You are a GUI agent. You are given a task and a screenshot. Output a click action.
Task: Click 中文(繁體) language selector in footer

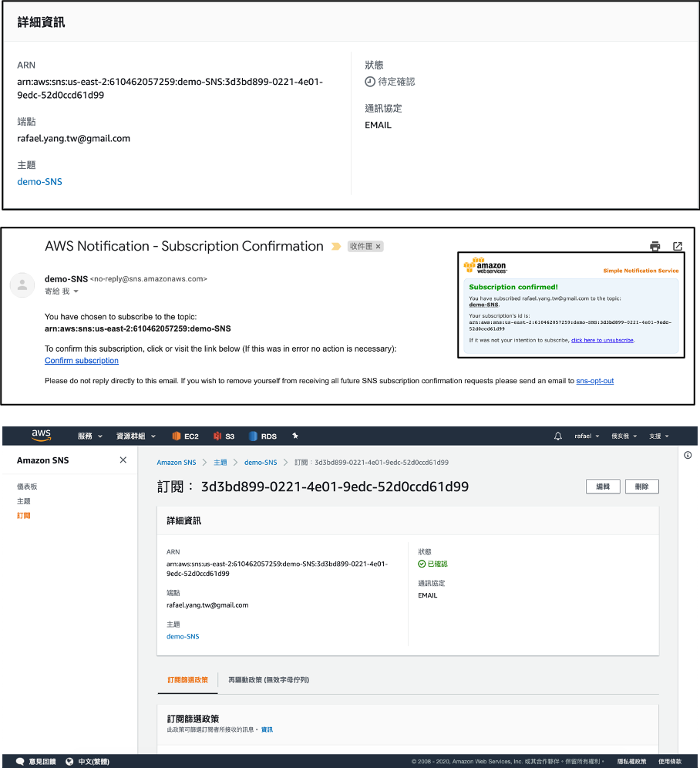(x=93, y=761)
